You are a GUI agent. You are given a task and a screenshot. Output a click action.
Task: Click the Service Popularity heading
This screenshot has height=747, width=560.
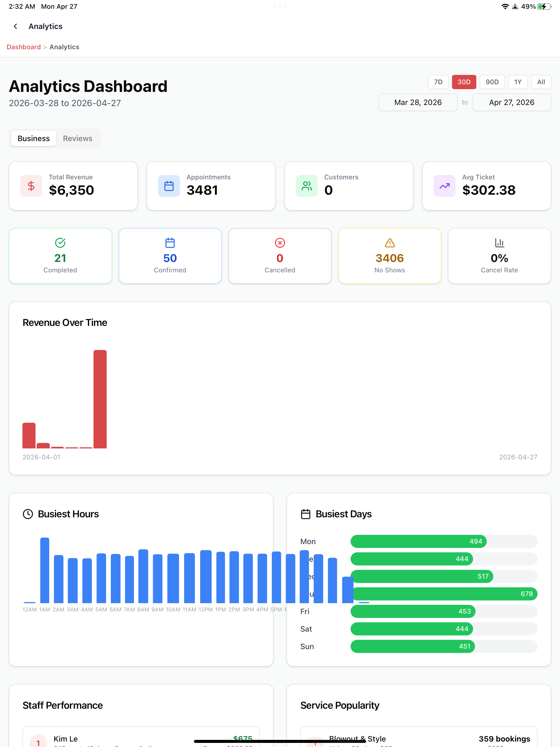click(x=339, y=705)
